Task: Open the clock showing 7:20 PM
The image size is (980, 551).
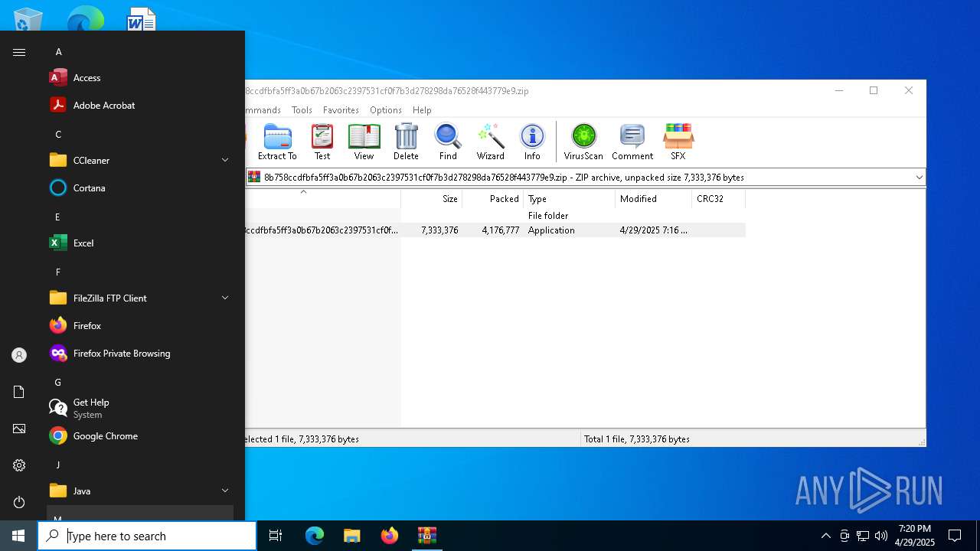Action: click(916, 536)
